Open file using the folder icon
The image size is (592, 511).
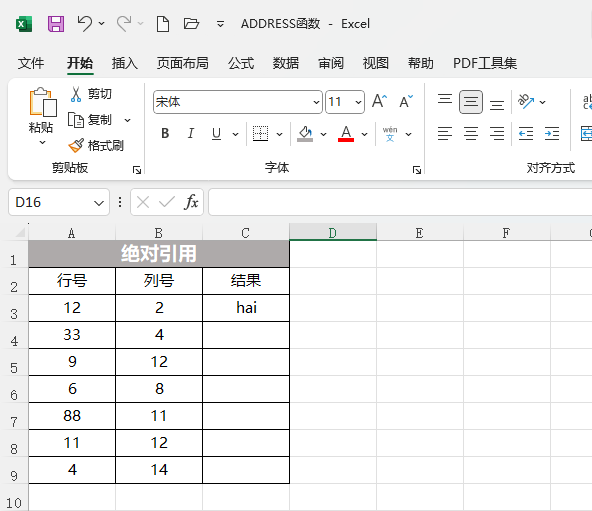191,24
